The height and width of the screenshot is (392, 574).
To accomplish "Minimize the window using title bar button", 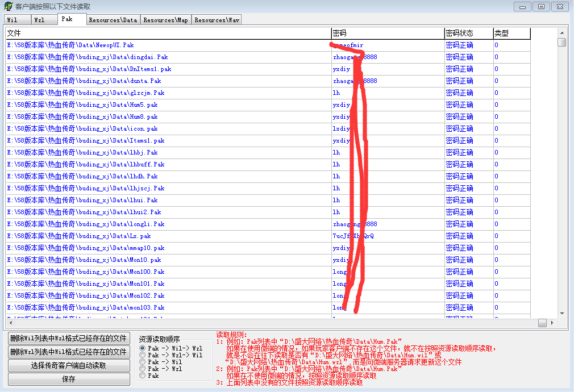I will [x=522, y=6].
